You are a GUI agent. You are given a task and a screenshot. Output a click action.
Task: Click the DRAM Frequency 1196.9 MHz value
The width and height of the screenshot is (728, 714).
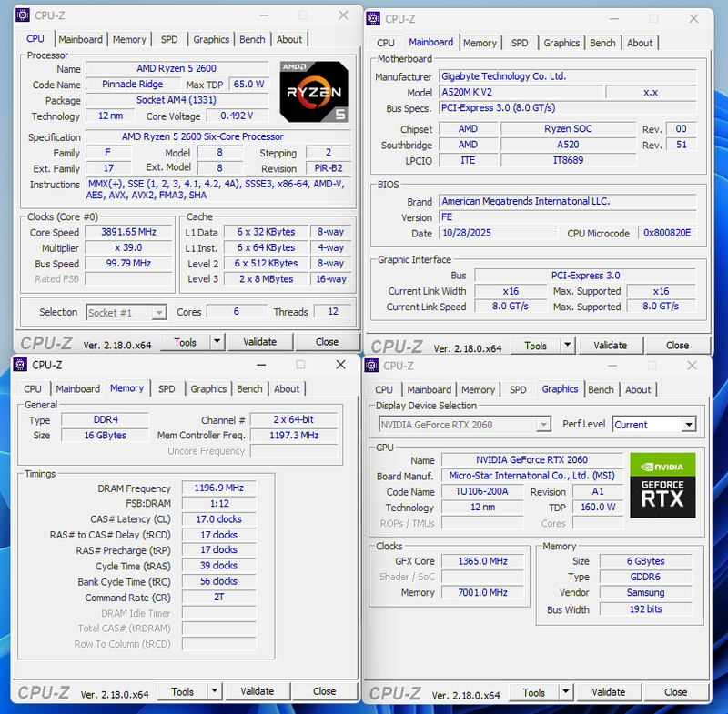coord(218,488)
